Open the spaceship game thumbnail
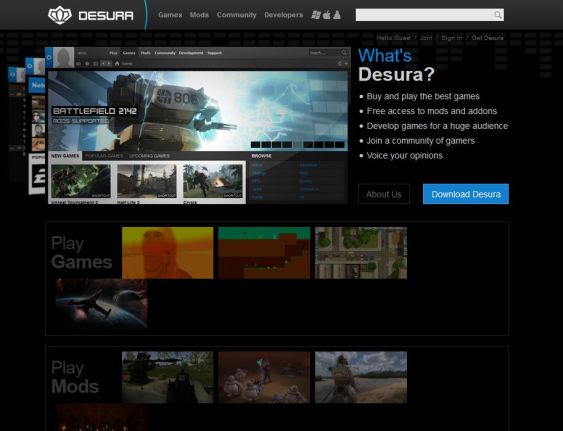The image size is (563, 431). pos(102,303)
